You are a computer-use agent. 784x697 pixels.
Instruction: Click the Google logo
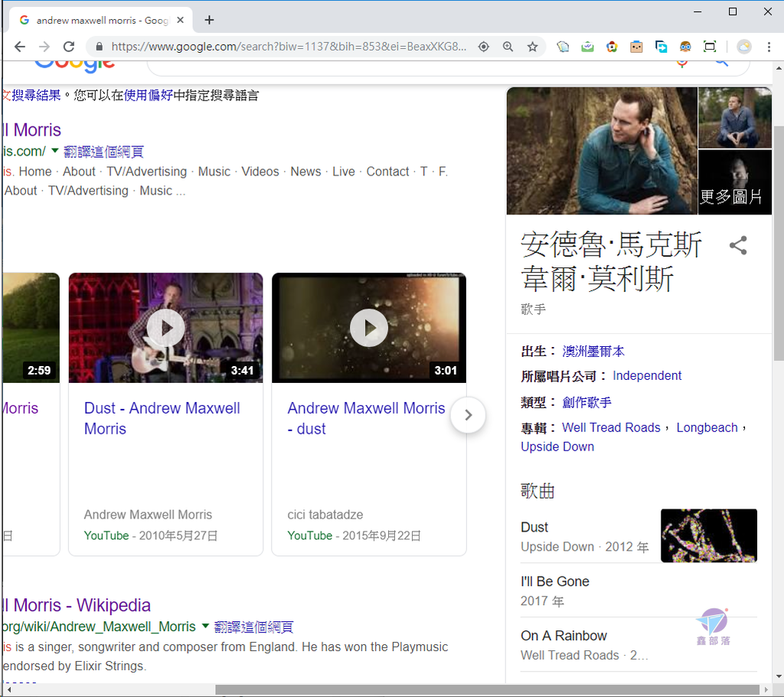[x=75, y=66]
